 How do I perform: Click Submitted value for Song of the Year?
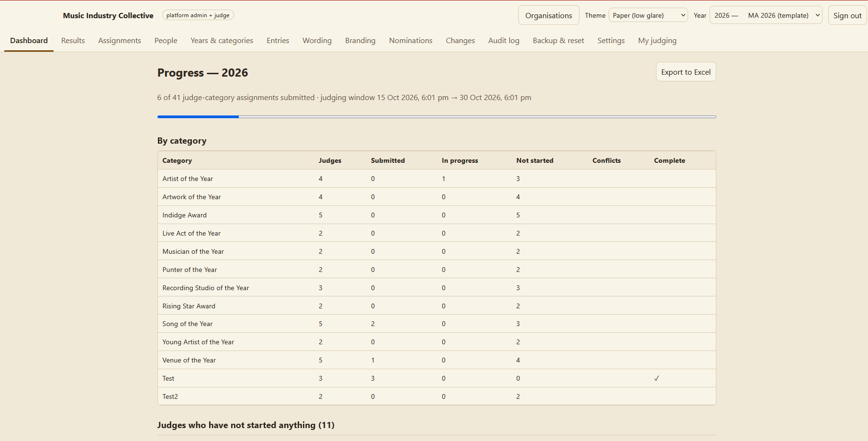pyautogui.click(x=373, y=324)
